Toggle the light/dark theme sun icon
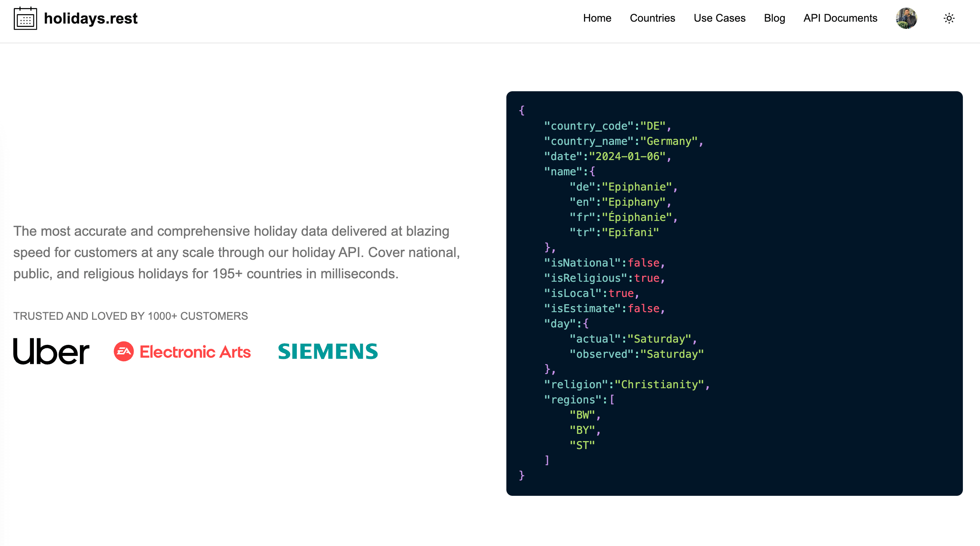Image resolution: width=980 pixels, height=546 pixels. [x=949, y=18]
